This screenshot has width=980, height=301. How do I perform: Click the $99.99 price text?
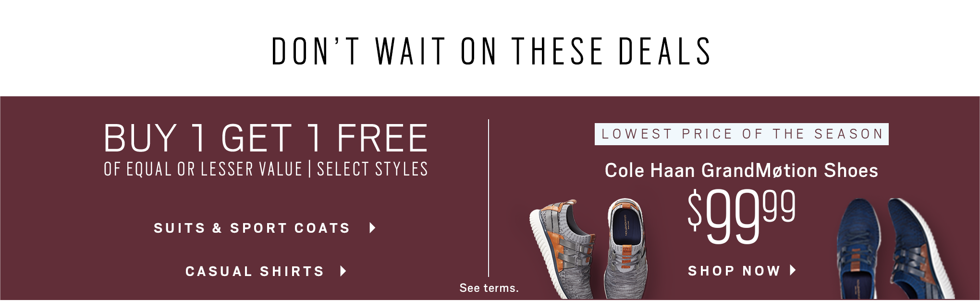coord(742,216)
